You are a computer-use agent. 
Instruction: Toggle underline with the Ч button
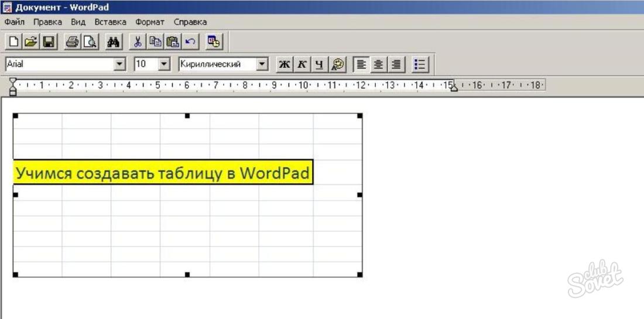(x=320, y=64)
